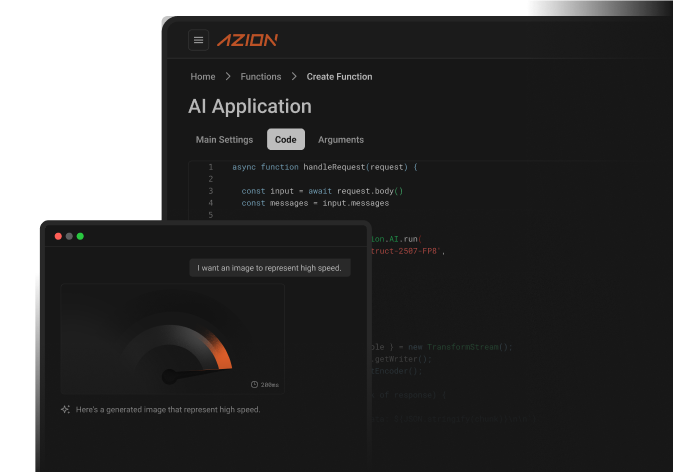The width and height of the screenshot is (673, 472).
Task: Click the Azion logo
Action: [x=247, y=40]
